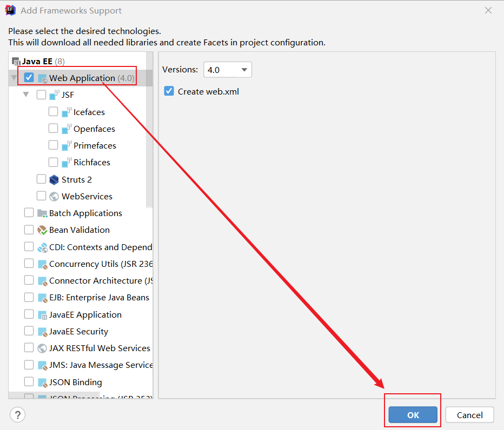Screen dimensions: 504x430
Task: Collapse the JSF subtree arrow
Action: tap(26, 95)
